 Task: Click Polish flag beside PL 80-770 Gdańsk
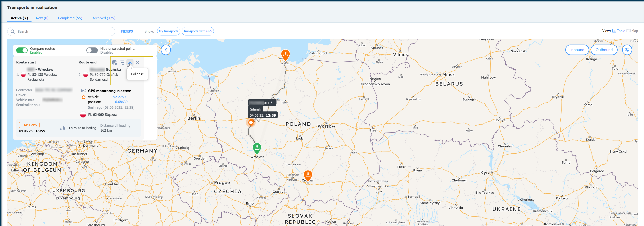[x=85, y=75]
